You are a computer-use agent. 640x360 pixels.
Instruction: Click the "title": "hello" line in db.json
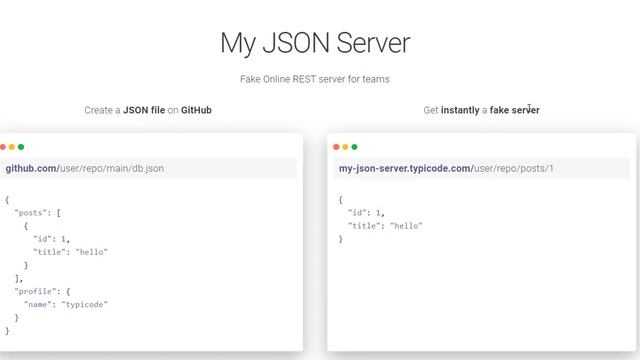(x=71, y=252)
